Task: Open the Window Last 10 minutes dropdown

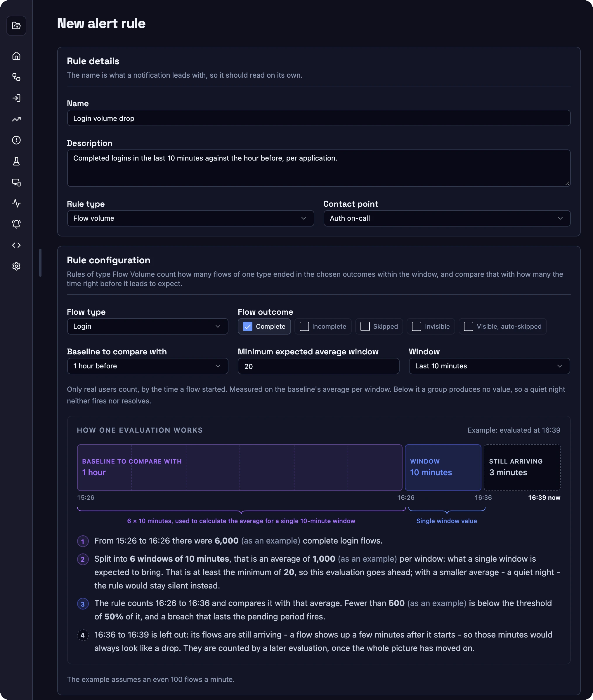Action: coord(490,366)
